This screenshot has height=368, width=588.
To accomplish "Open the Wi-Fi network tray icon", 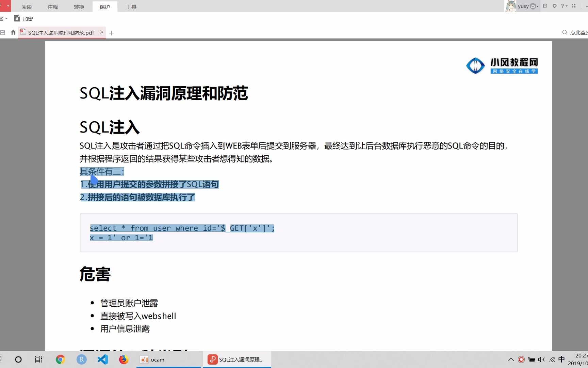I will point(552,359).
